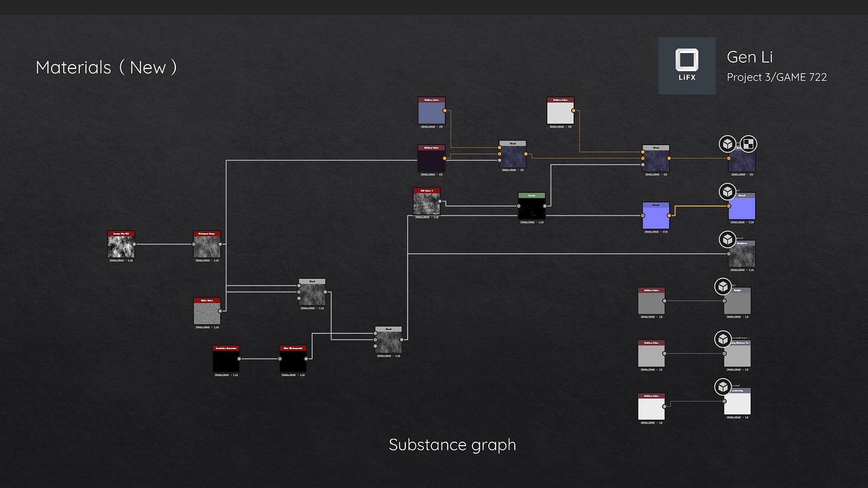Image resolution: width=868 pixels, height=488 pixels.
Task: Select the dark purple Uniform Color node
Action: pyautogui.click(x=432, y=158)
